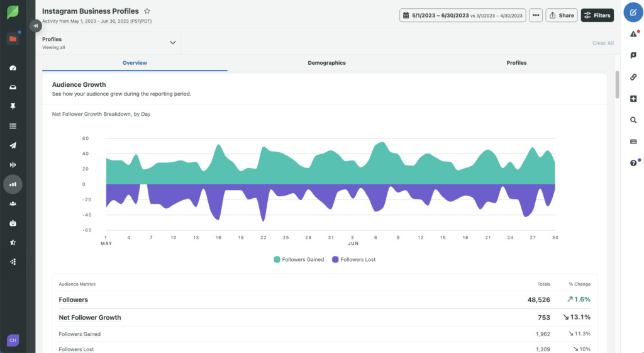Open the bot icon in sidebar
644x353 pixels.
pyautogui.click(x=13, y=223)
